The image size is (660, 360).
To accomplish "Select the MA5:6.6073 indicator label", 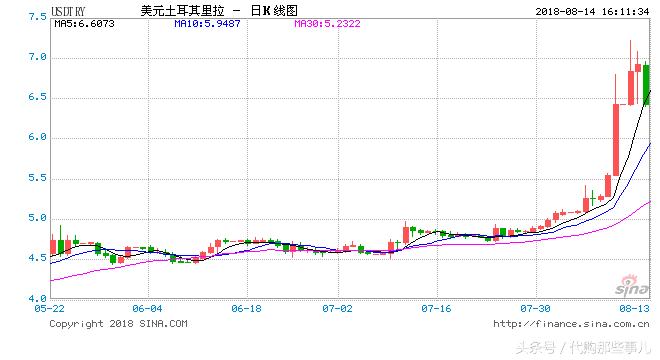I will [x=84, y=24].
